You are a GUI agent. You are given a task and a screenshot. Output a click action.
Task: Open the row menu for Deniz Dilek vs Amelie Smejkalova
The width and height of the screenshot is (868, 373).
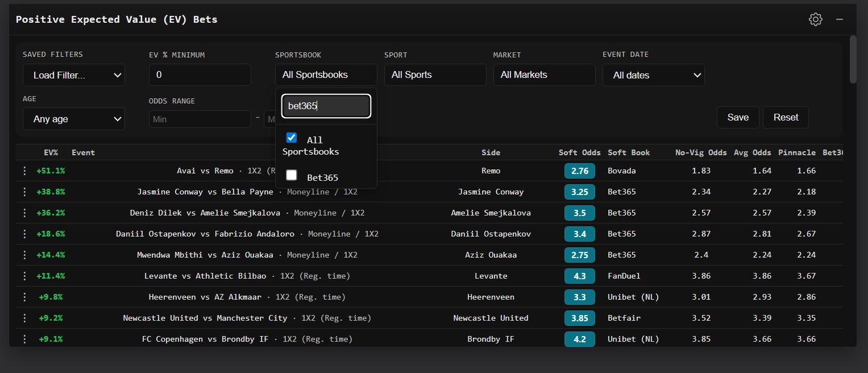(23, 213)
